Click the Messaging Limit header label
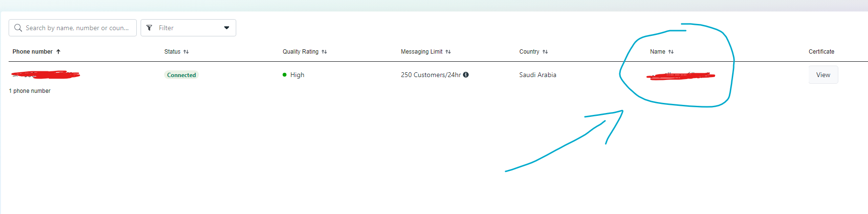868x214 pixels. pos(421,52)
